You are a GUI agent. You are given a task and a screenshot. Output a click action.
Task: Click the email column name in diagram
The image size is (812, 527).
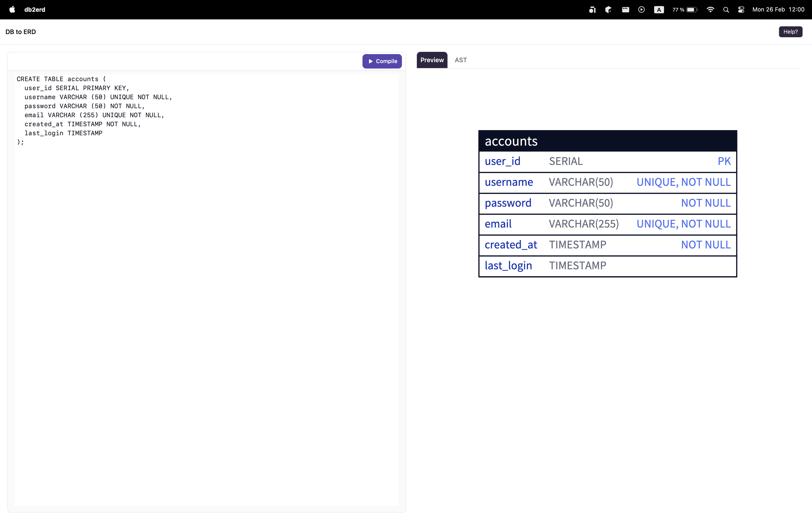coord(498,224)
